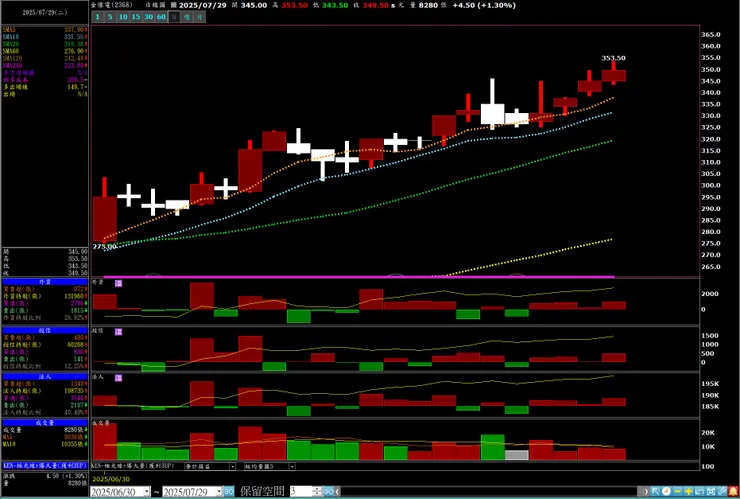The width and height of the screenshot is (740, 499).
Task: Click the SMA60 indicator row
Action: point(45,51)
